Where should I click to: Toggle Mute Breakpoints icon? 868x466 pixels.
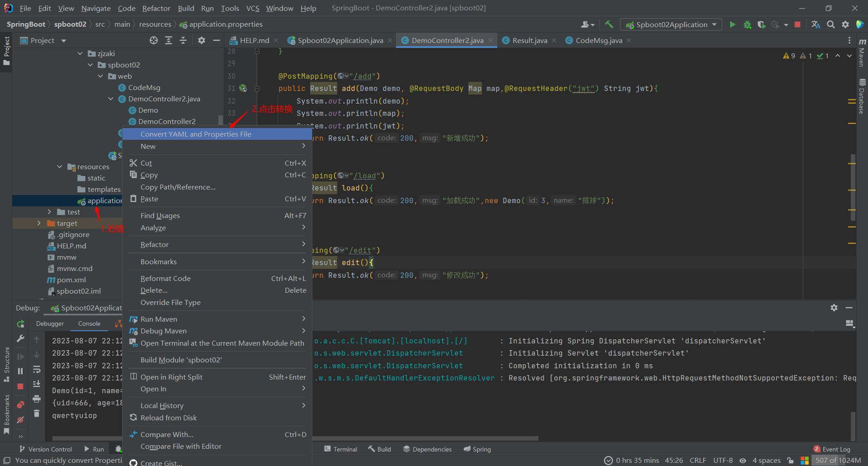click(20, 420)
